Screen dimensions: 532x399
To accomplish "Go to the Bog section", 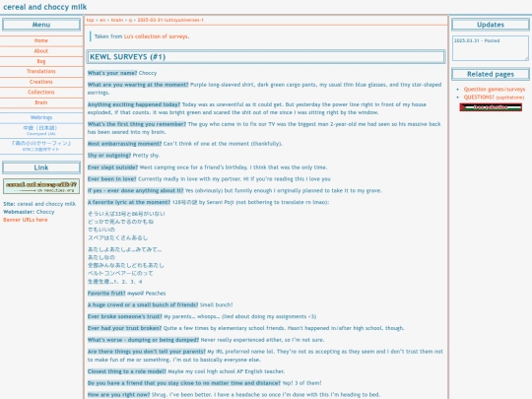I will coord(41,61).
